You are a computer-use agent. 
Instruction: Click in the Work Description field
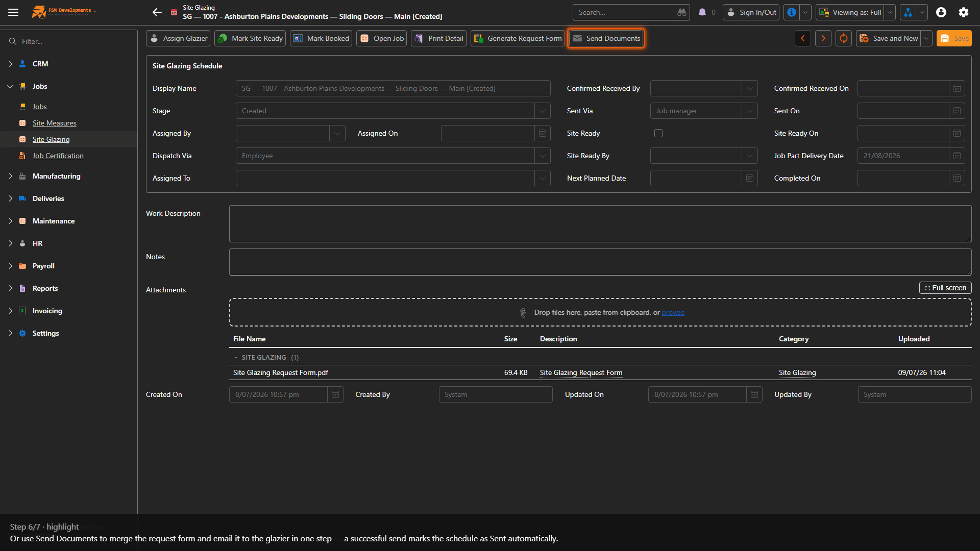tap(600, 223)
